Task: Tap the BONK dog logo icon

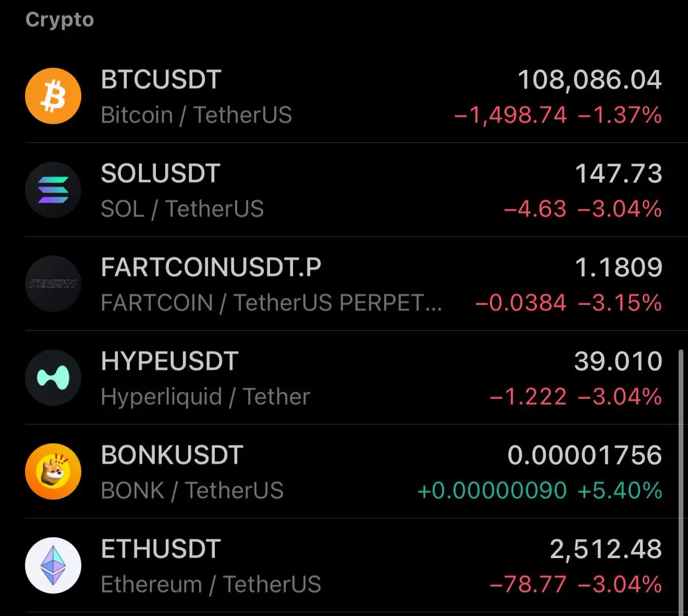Action: point(53,471)
